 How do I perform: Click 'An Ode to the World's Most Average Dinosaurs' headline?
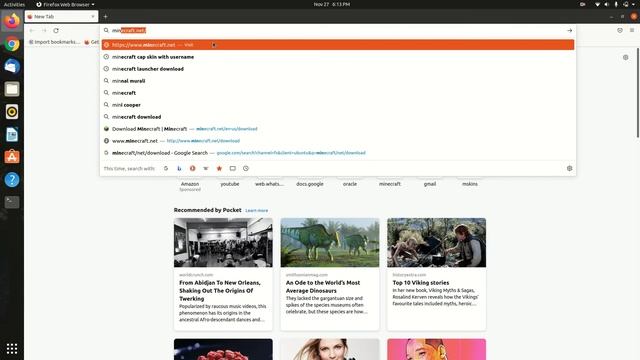(323, 287)
